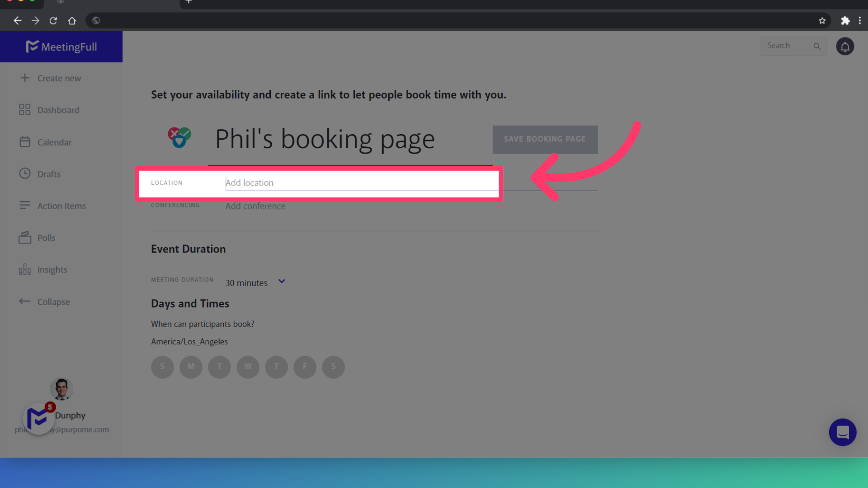Open Polls from sidebar
Viewport: 868px width, 488px height.
coord(46,238)
